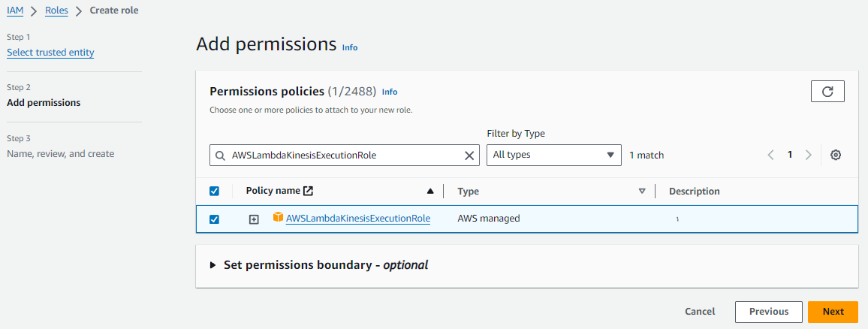Click the external link icon beside Policy name
Image resolution: width=868 pixels, height=329 pixels.
coord(309,191)
